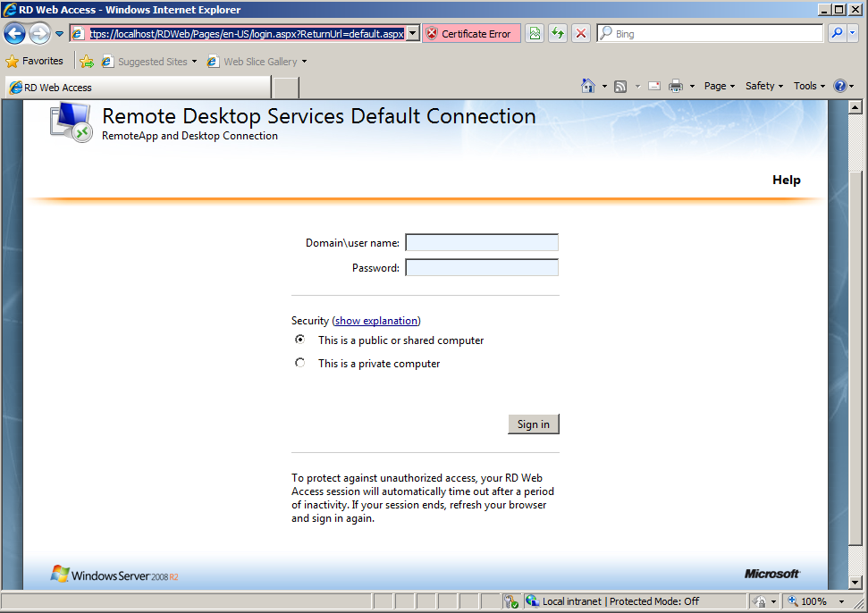Click the zoom level 100% button
Image resolution: width=868 pixels, height=613 pixels.
coord(808,601)
